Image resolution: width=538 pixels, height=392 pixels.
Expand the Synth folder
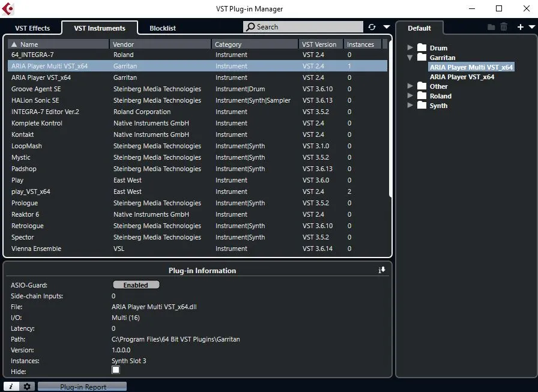click(x=410, y=106)
